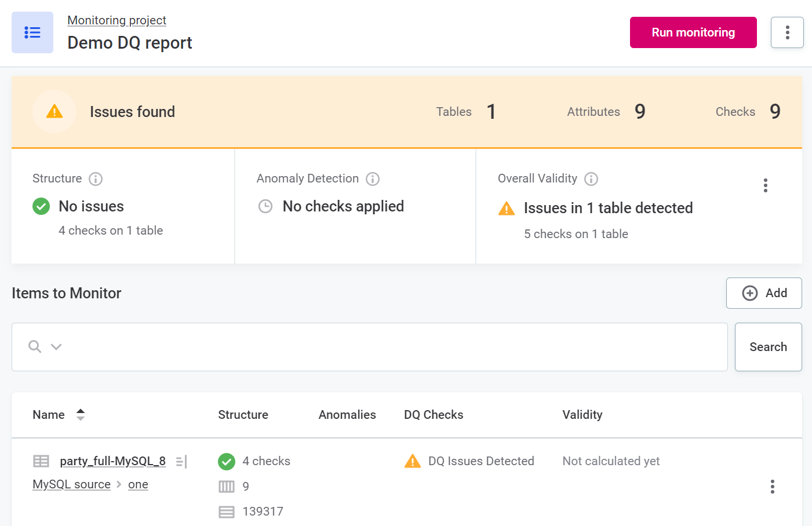Click the table icon beside party_full-MySQL_8
812x526 pixels.
[41, 461]
